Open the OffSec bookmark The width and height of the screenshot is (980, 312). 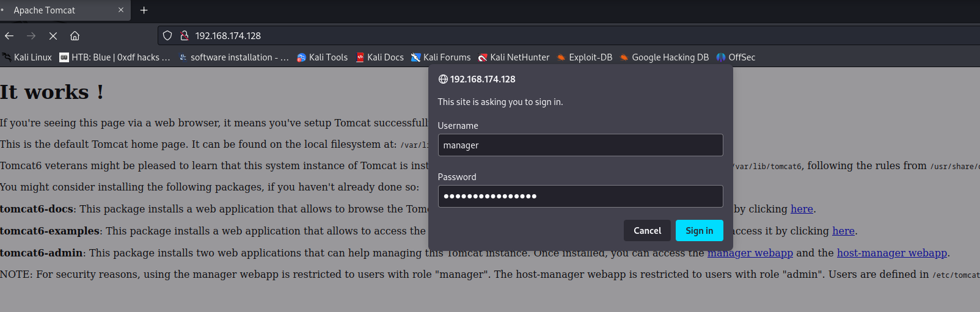point(736,57)
